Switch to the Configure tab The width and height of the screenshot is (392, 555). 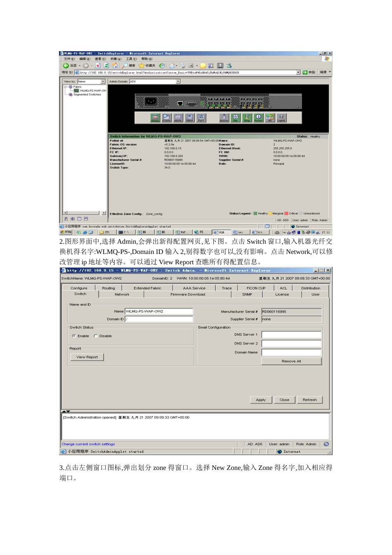pyautogui.click(x=79, y=288)
